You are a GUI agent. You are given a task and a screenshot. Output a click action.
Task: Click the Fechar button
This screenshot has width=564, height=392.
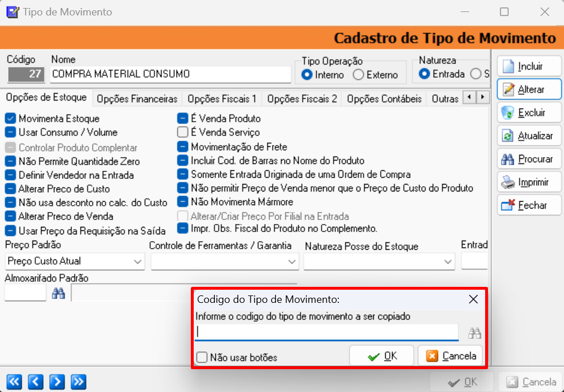[x=529, y=205]
